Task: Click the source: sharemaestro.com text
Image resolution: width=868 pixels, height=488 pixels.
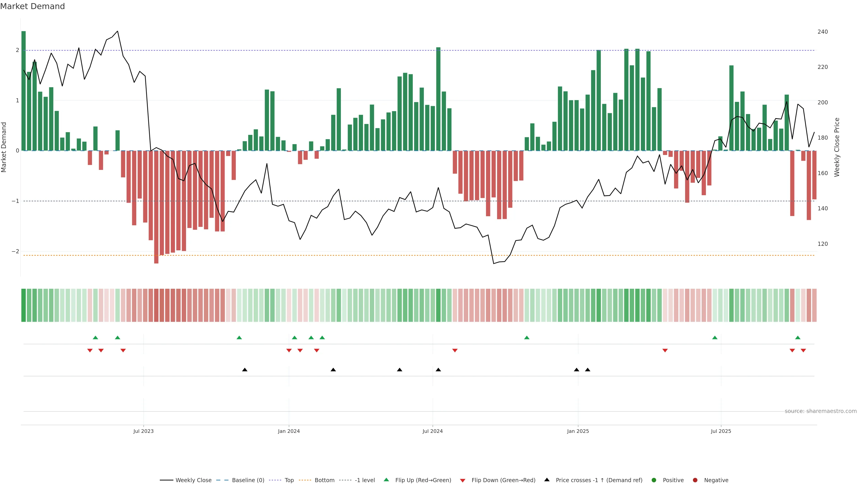Action: click(821, 411)
